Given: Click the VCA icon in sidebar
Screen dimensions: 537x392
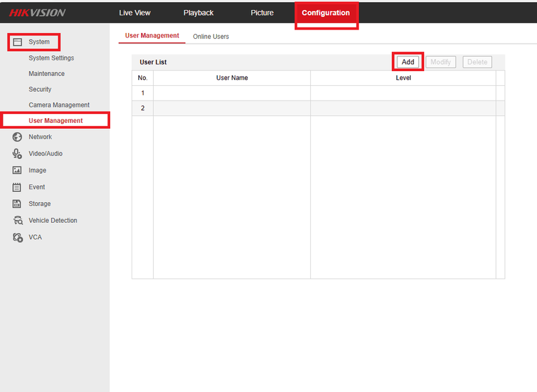Looking at the screenshot, I should point(18,237).
